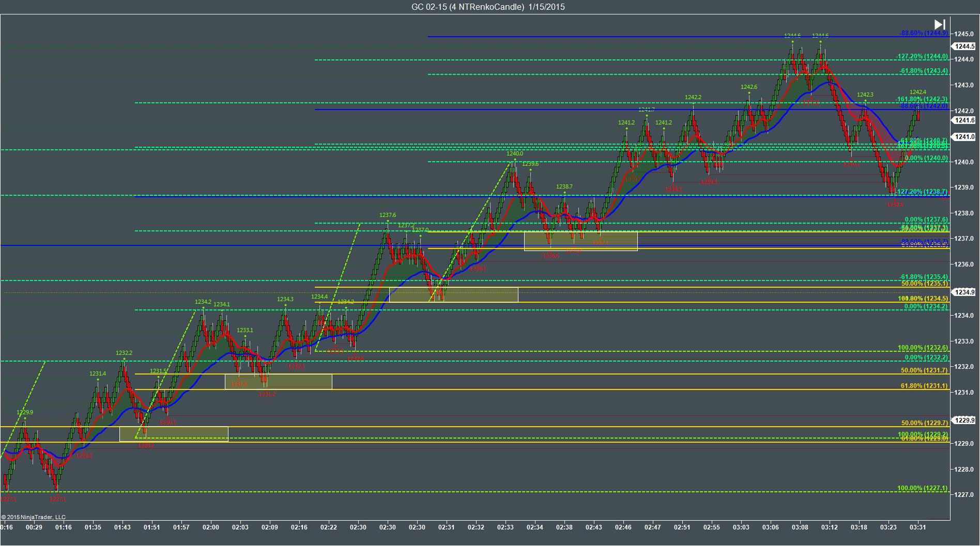Click the 1233.0 price axis label

(964, 341)
